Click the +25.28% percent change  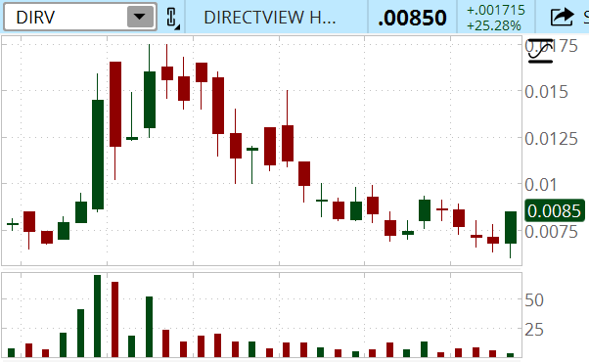tap(494, 25)
